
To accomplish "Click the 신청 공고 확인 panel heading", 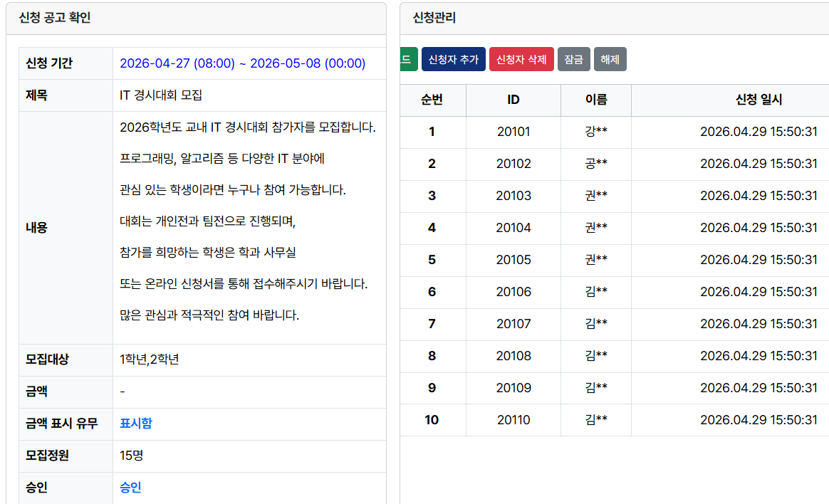I will 55,18.
